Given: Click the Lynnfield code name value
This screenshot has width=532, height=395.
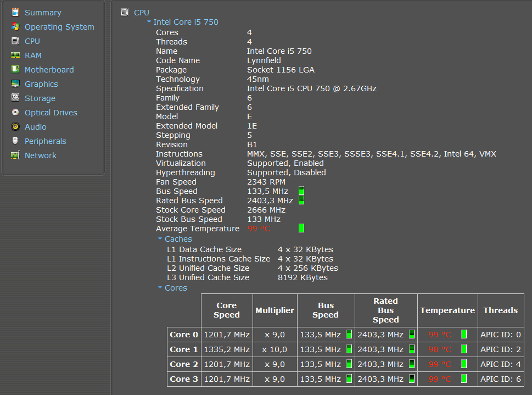Looking at the screenshot, I should pos(264,60).
